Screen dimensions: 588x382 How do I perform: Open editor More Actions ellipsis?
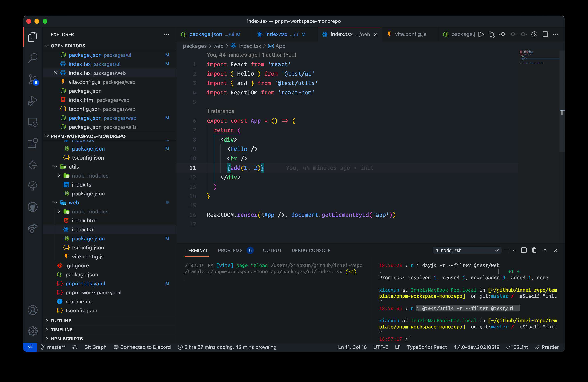point(556,34)
